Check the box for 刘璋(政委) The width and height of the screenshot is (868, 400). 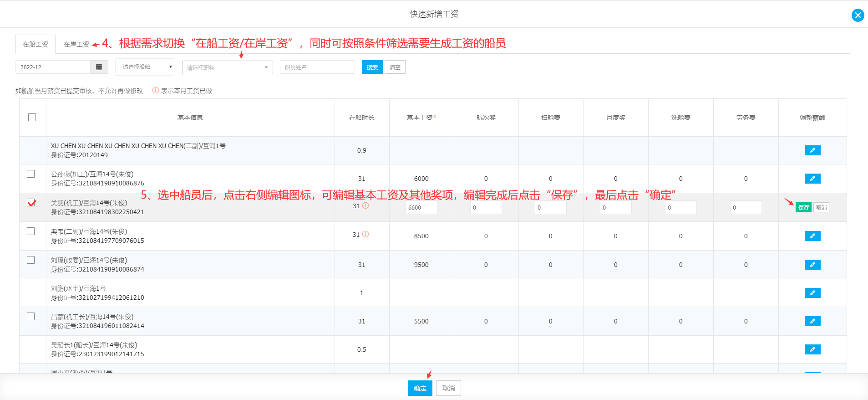tap(30, 260)
